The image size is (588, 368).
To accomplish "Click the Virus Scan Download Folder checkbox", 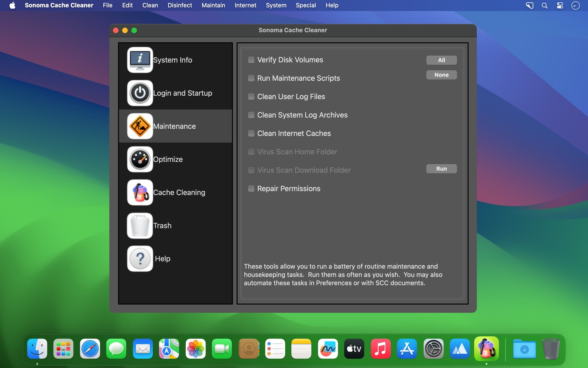I will click(251, 170).
